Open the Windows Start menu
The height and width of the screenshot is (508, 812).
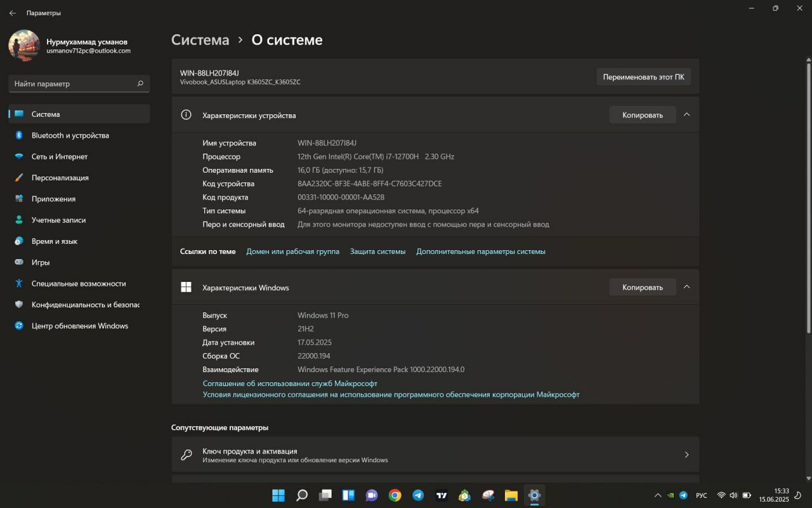pos(278,495)
